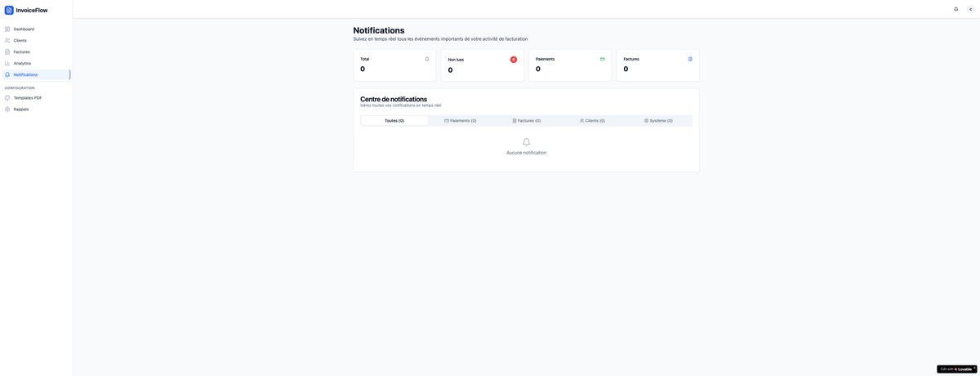
Task: Click the bell icon on Total card
Action: 426,59
